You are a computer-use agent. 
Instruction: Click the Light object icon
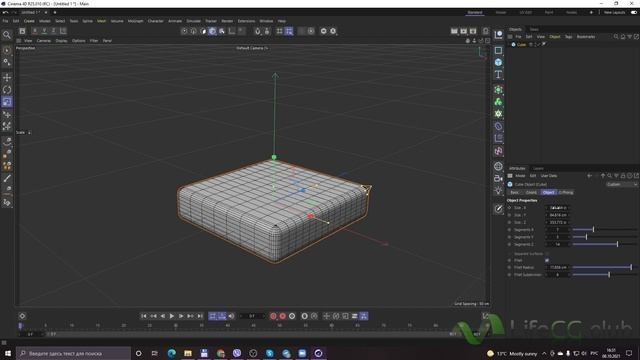pos(498,190)
